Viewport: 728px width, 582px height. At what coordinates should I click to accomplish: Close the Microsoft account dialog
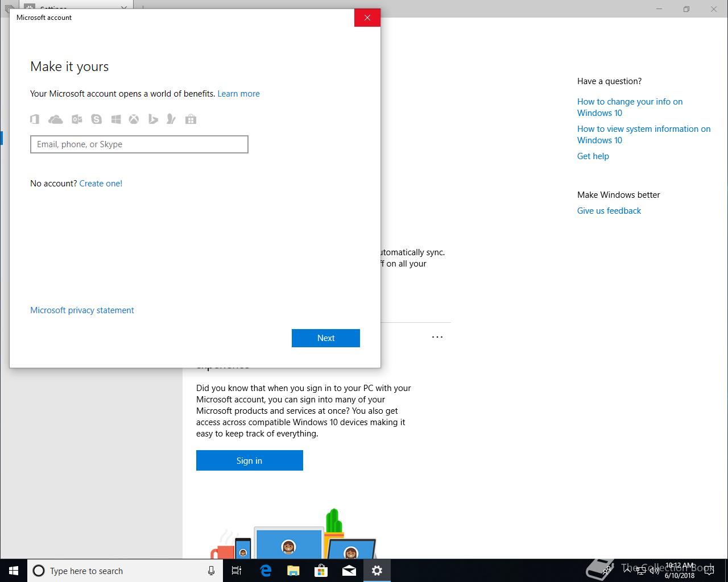tap(367, 18)
